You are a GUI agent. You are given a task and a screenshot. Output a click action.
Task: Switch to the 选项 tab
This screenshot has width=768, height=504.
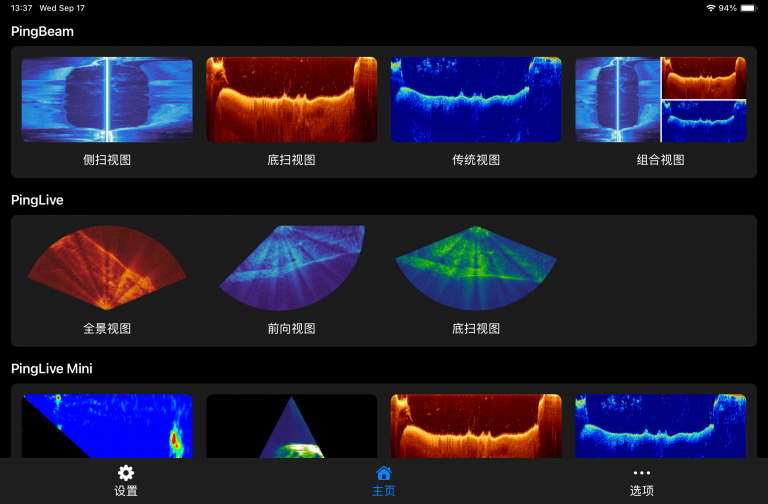click(x=641, y=491)
